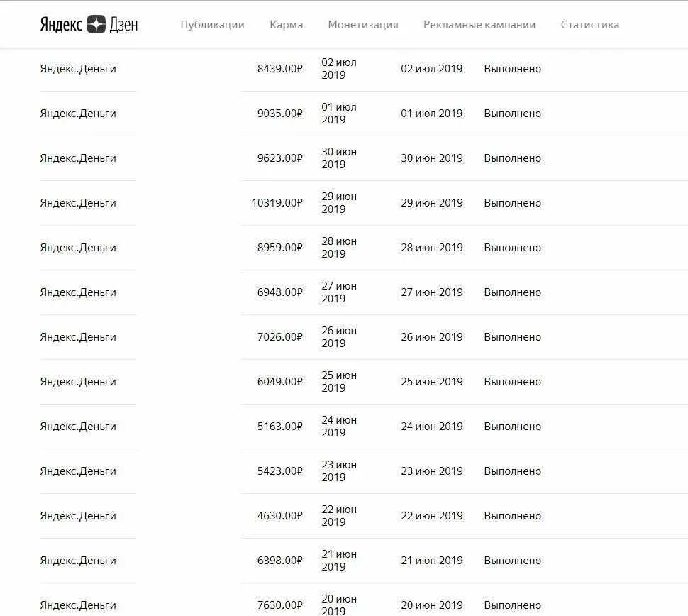Click Выполнено status for 23 июн 2019
The width and height of the screenshot is (688, 616).
(513, 471)
